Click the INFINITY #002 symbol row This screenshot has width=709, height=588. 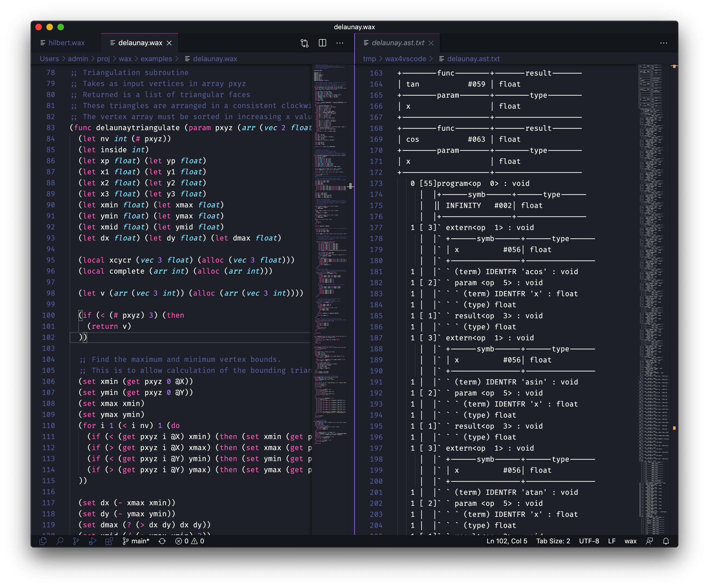[488, 205]
